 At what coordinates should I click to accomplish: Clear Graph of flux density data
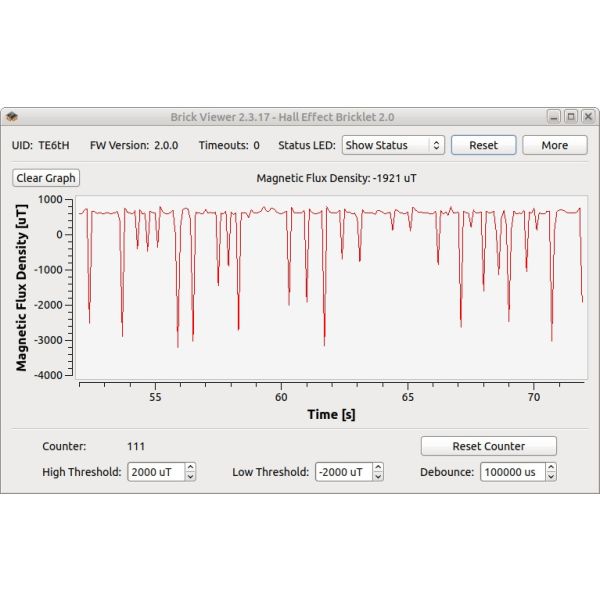coord(46,178)
